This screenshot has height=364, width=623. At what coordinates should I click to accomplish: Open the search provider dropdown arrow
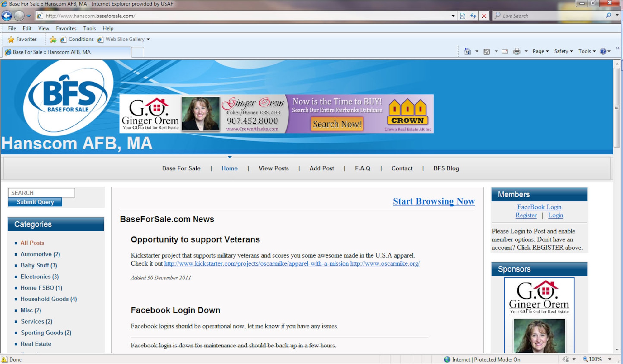[x=617, y=15]
